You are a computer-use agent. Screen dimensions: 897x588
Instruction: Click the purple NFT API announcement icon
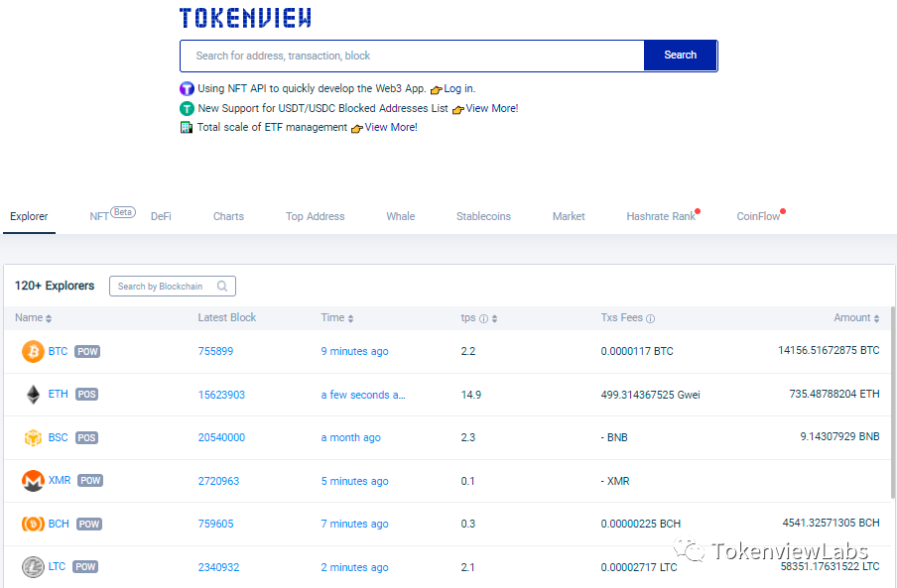(187, 88)
